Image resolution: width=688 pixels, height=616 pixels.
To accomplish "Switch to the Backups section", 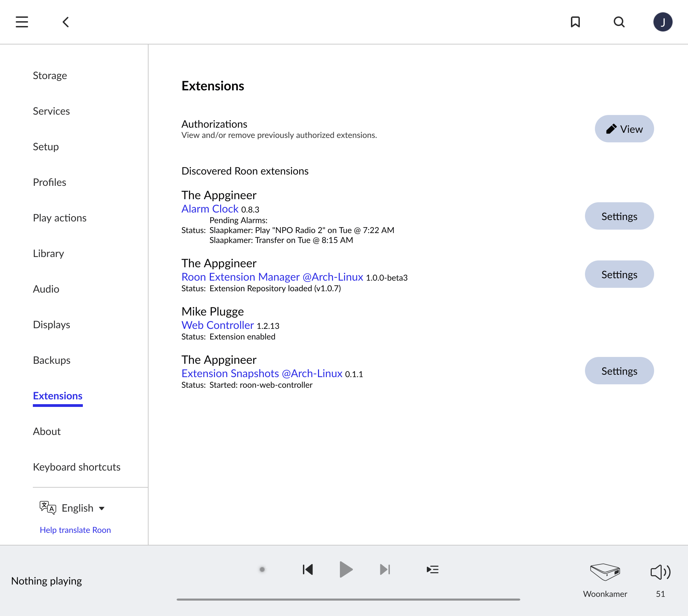I will (51, 360).
